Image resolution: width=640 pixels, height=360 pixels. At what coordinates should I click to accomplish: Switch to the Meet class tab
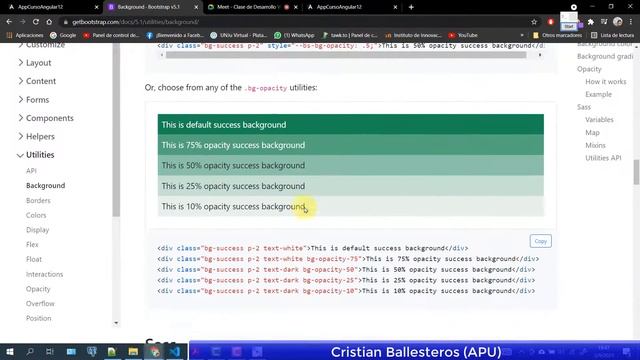tap(251, 7)
